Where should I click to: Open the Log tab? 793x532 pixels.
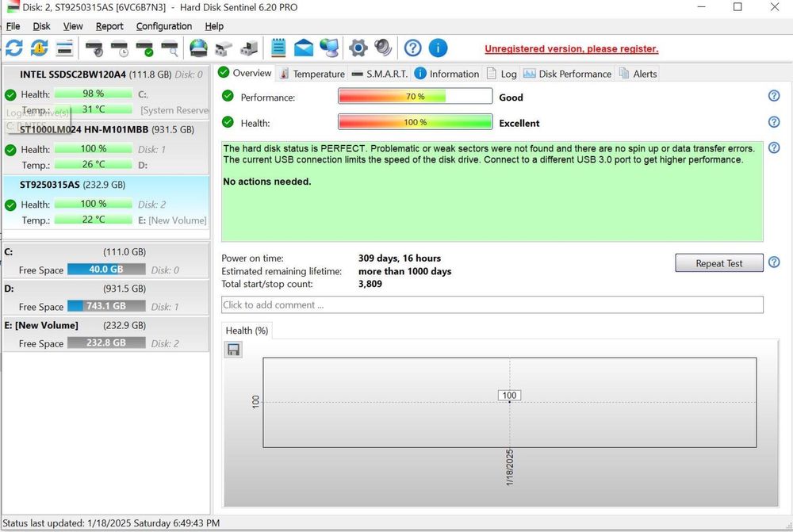pyautogui.click(x=502, y=74)
